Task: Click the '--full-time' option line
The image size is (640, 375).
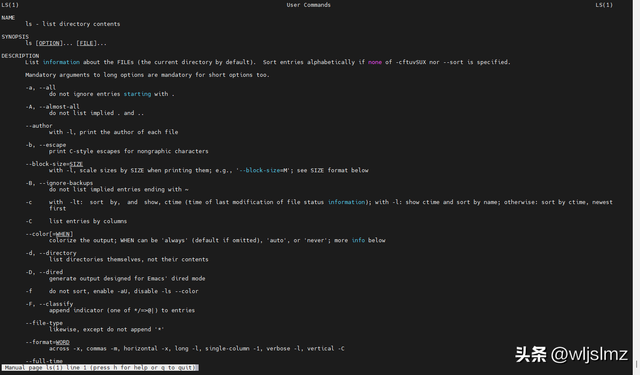Action: click(x=44, y=361)
